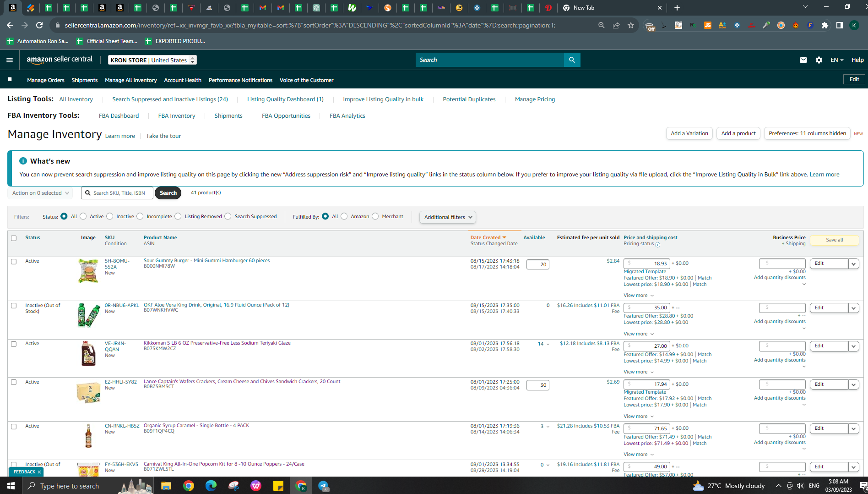
Task: Open Voice of the Customer menu item
Action: 306,80
